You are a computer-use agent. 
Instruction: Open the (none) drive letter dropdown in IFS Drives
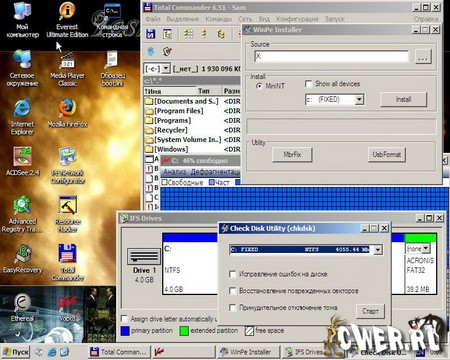pyautogui.click(x=426, y=248)
